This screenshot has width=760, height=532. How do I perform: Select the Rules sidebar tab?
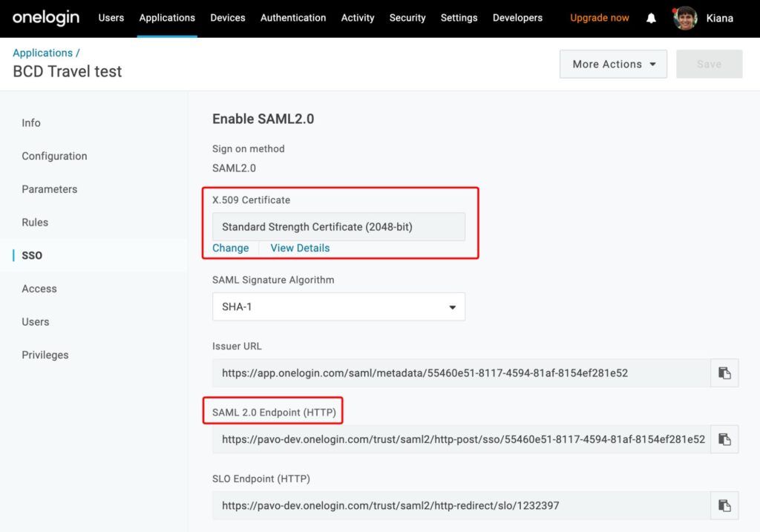(x=36, y=222)
